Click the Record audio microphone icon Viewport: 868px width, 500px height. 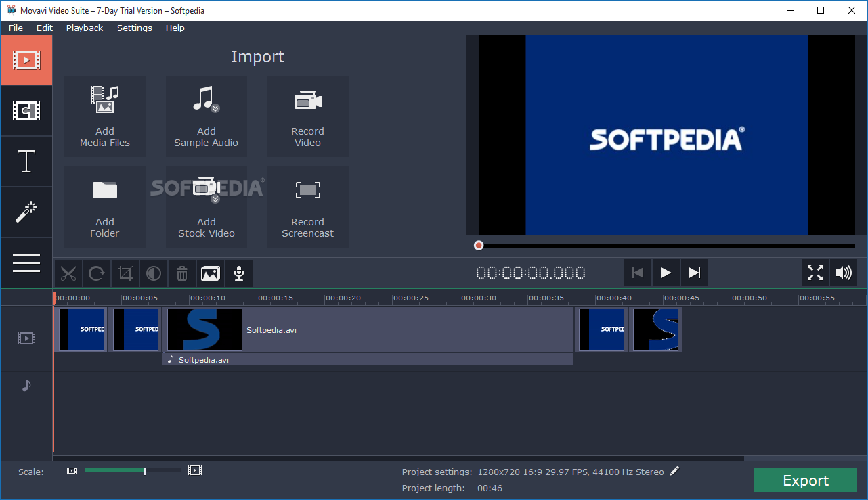point(239,273)
